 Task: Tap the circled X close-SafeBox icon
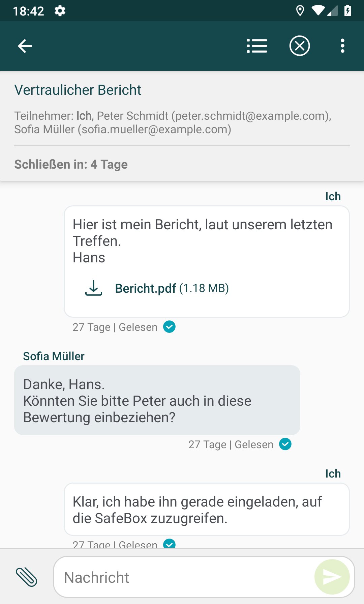tap(299, 46)
